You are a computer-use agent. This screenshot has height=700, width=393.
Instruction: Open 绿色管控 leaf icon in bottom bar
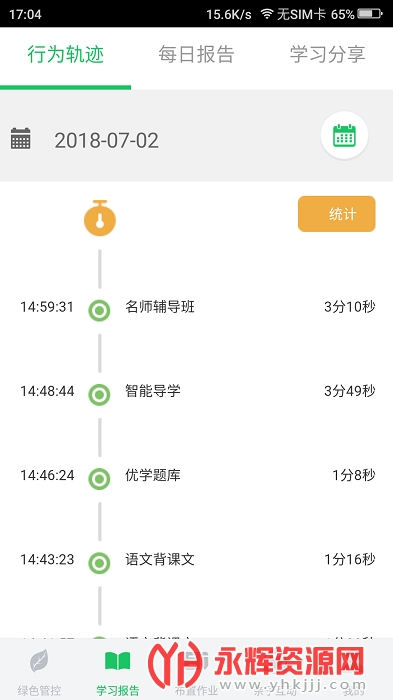(39, 661)
